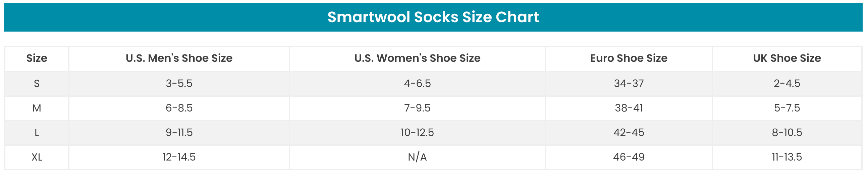Click the L size row label
Viewport: 868px width, 174px height.
tap(37, 133)
